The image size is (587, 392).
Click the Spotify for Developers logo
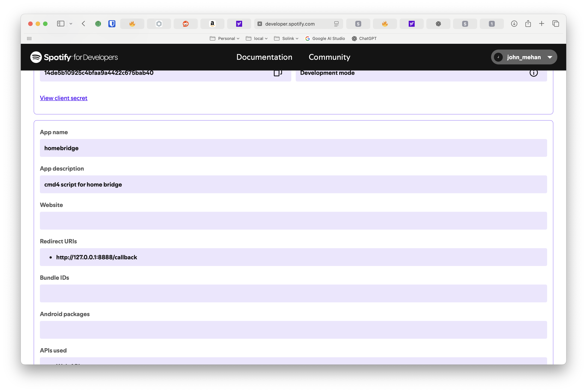pyautogui.click(x=74, y=57)
